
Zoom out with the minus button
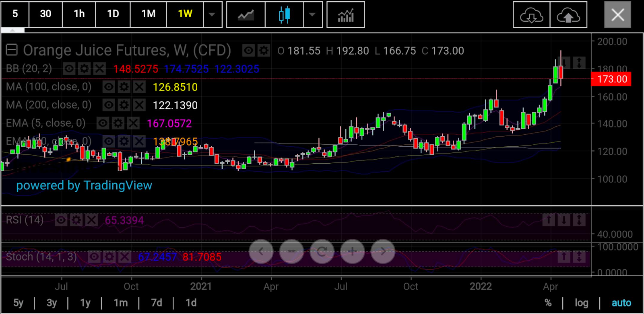(291, 252)
